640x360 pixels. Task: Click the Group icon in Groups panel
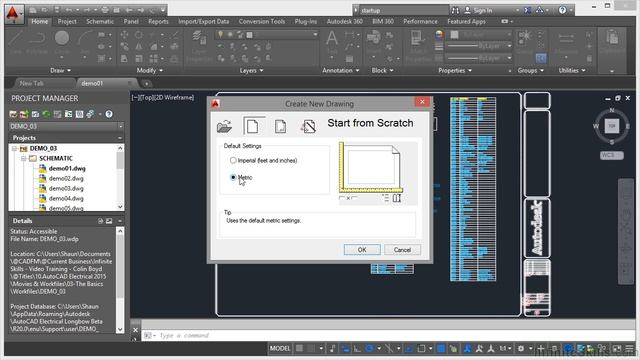click(x=524, y=38)
